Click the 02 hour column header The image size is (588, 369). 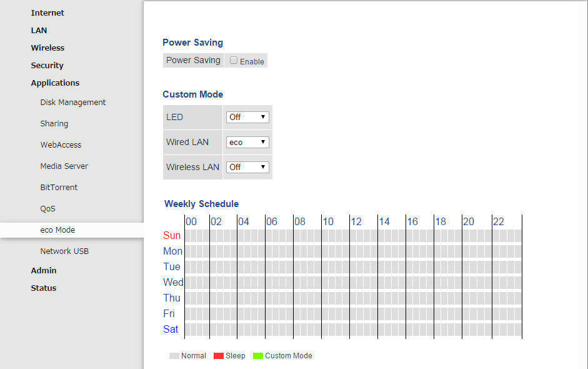(x=216, y=222)
